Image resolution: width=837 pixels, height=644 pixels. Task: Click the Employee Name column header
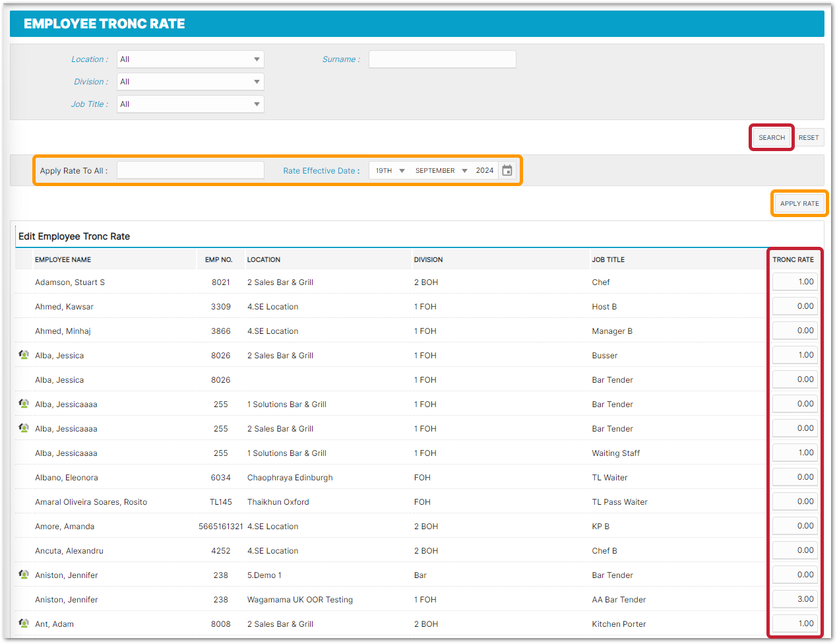click(x=63, y=260)
